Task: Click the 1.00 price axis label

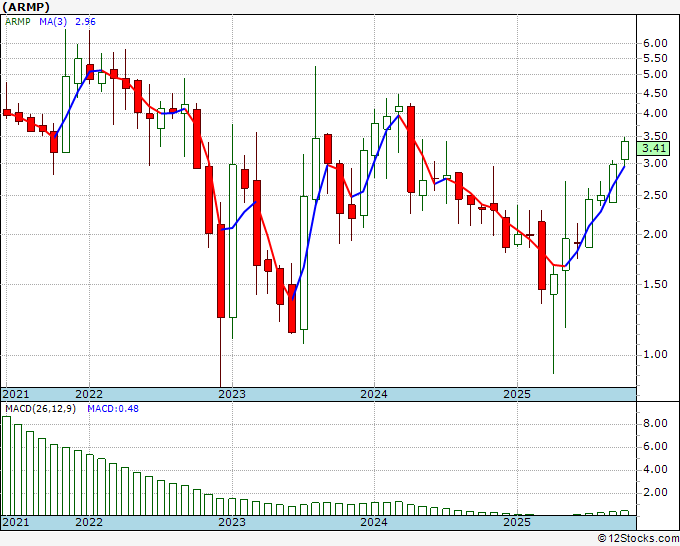Action: pyautogui.click(x=655, y=354)
